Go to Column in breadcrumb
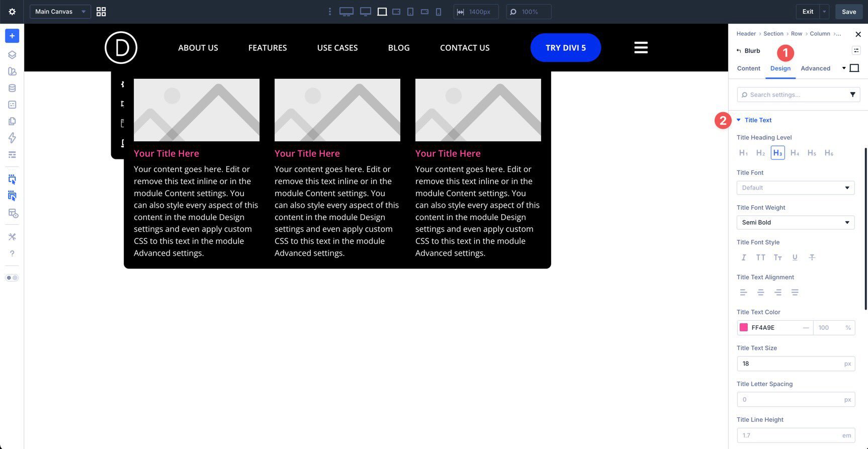This screenshot has width=868, height=449. 820,34
